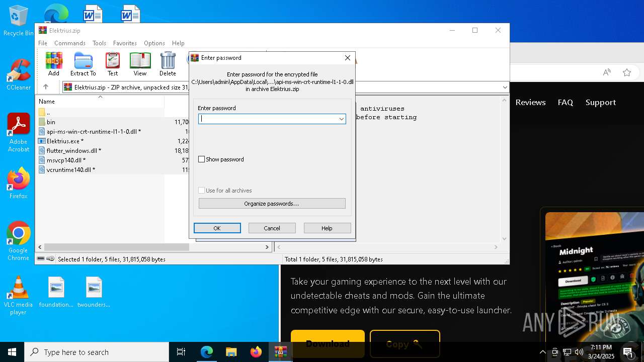Open Firefox from the taskbar

click(256, 352)
